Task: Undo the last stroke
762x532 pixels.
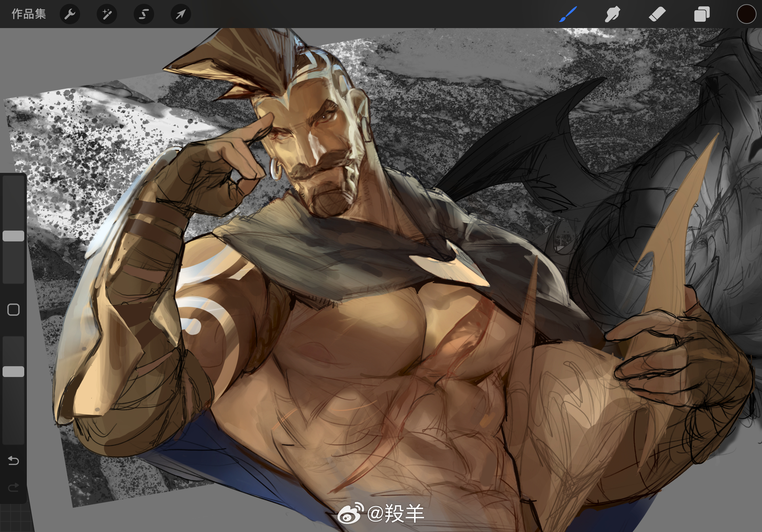Action: 13,460
